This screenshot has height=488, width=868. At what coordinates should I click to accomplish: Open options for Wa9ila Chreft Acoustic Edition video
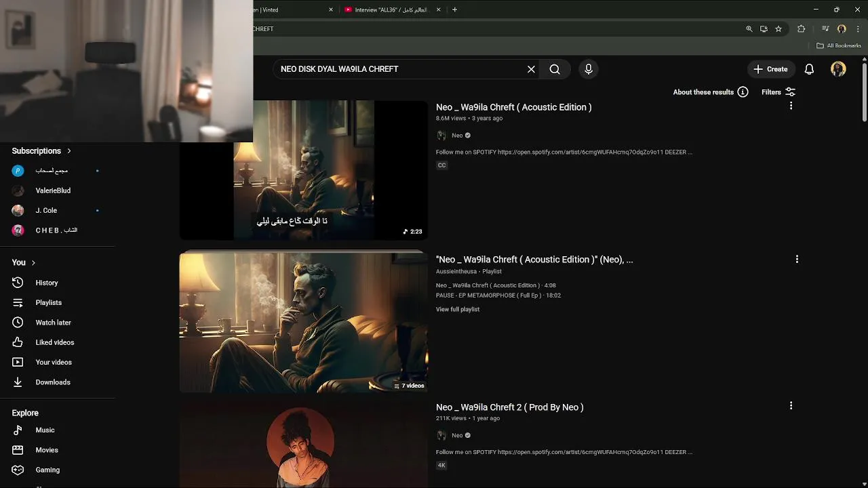791,106
